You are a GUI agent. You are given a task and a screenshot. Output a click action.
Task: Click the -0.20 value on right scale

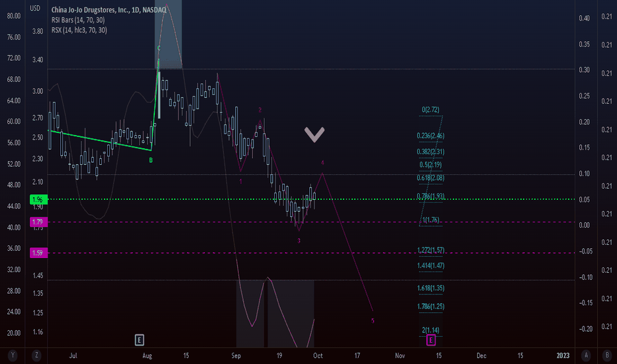point(586,329)
